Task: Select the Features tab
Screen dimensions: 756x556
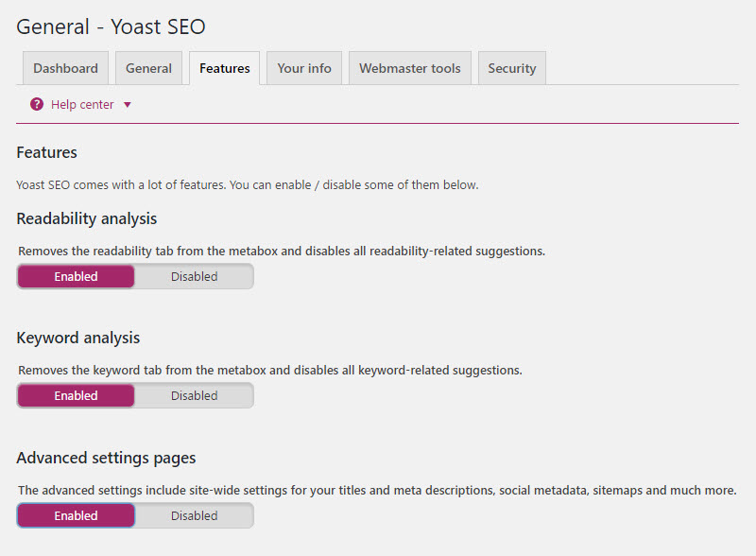Action: point(224,68)
